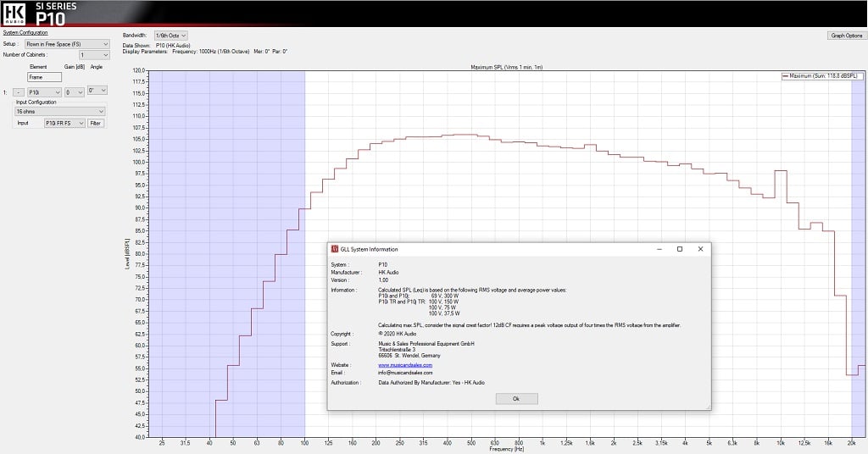The height and width of the screenshot is (454, 868).
Task: Click the Frame element field
Action: 45,77
